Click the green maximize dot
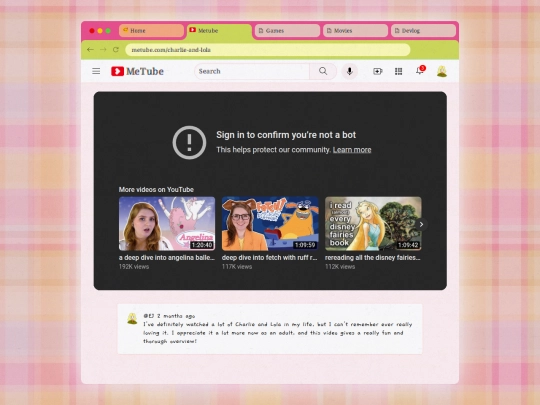 (108, 31)
